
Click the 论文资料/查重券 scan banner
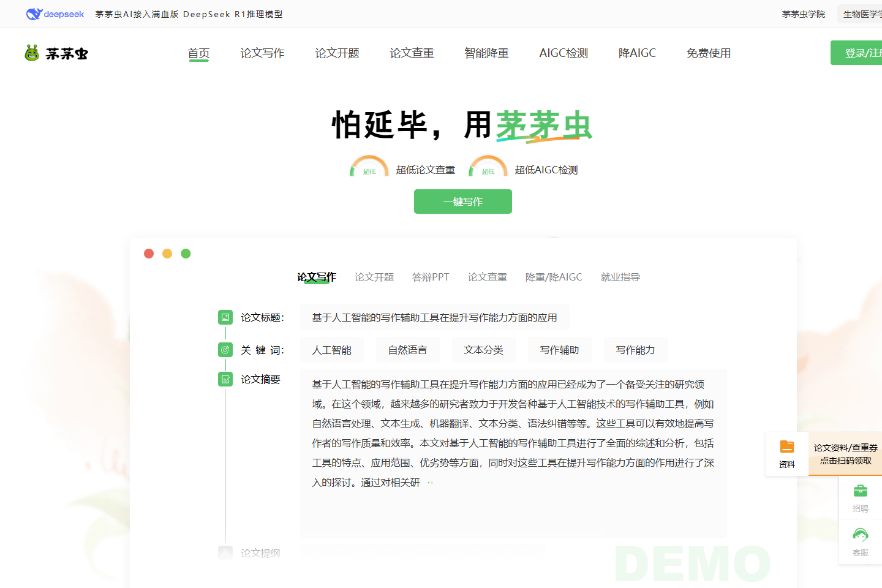click(845, 454)
